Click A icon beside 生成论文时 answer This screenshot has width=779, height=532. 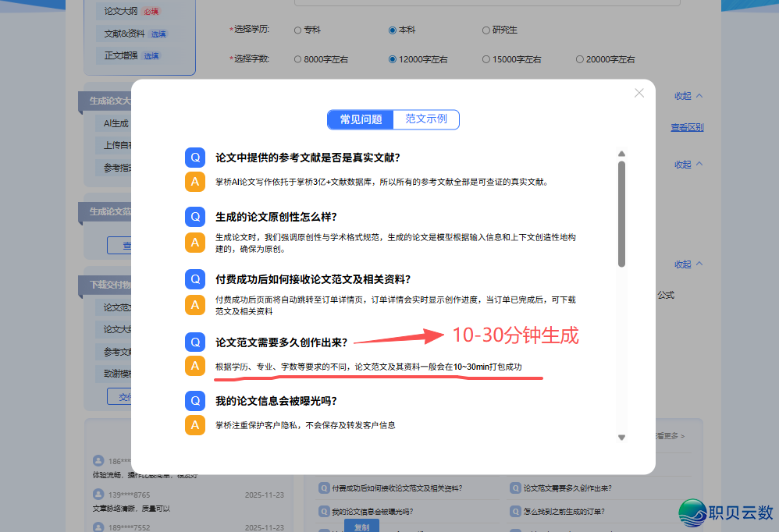(x=195, y=243)
